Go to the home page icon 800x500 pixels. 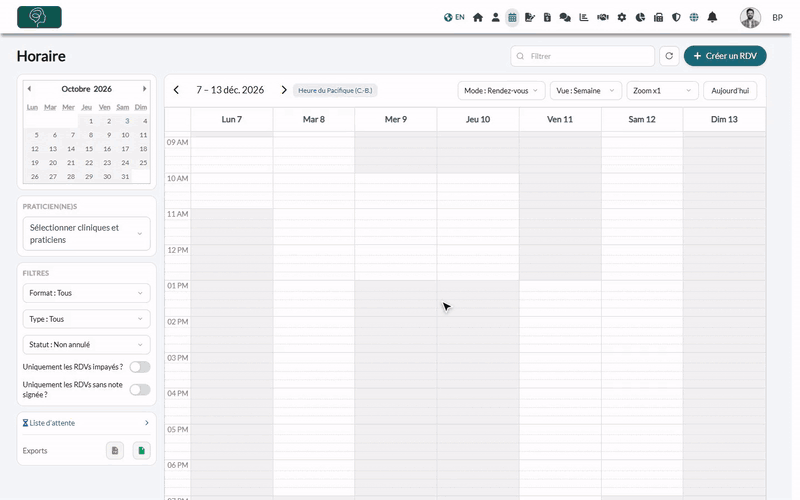[x=478, y=17]
